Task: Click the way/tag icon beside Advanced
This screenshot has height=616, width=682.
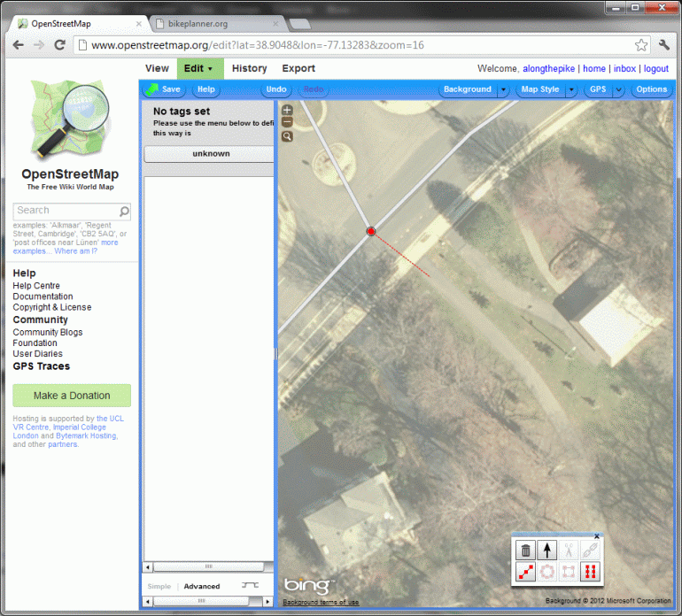Action: (250, 586)
